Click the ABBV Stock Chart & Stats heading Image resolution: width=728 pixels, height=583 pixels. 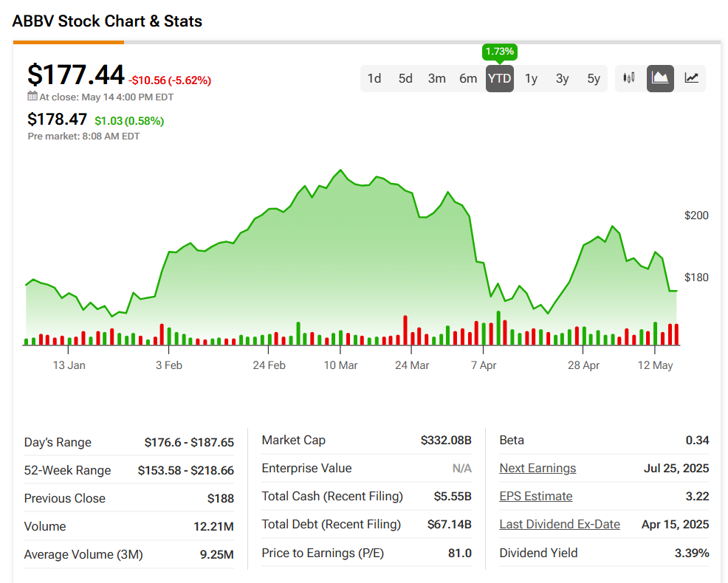(x=107, y=21)
